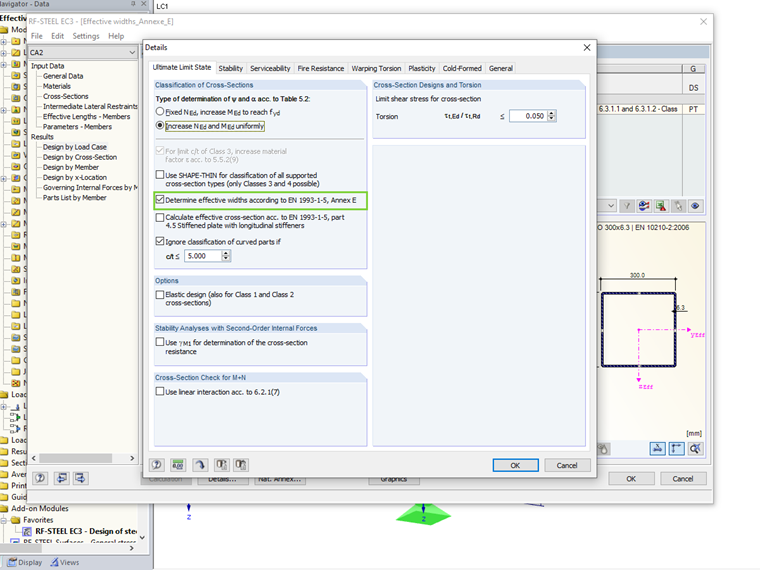The height and width of the screenshot is (570, 760).
Task: Check Elastic design for Class 1 and 2
Action: pyautogui.click(x=159, y=294)
